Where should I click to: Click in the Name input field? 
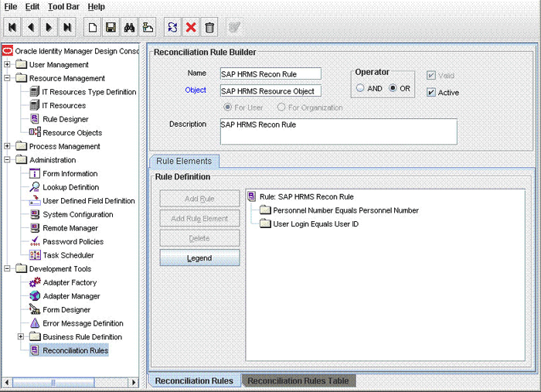pos(270,74)
